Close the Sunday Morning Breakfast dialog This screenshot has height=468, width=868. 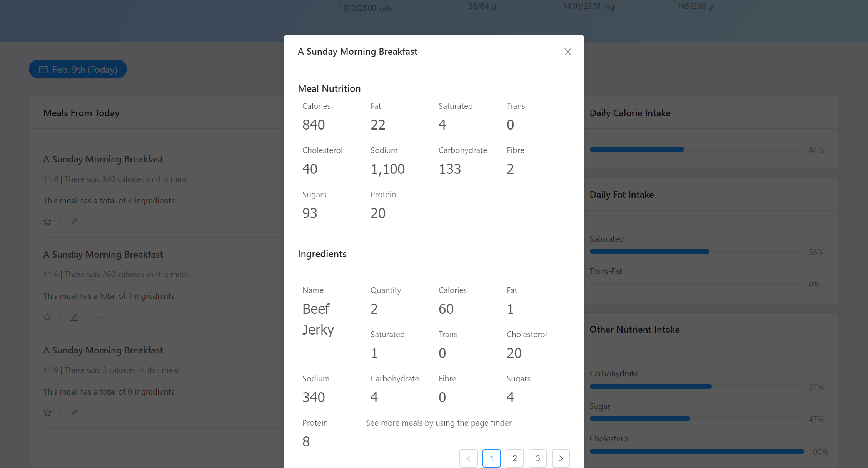pos(568,52)
